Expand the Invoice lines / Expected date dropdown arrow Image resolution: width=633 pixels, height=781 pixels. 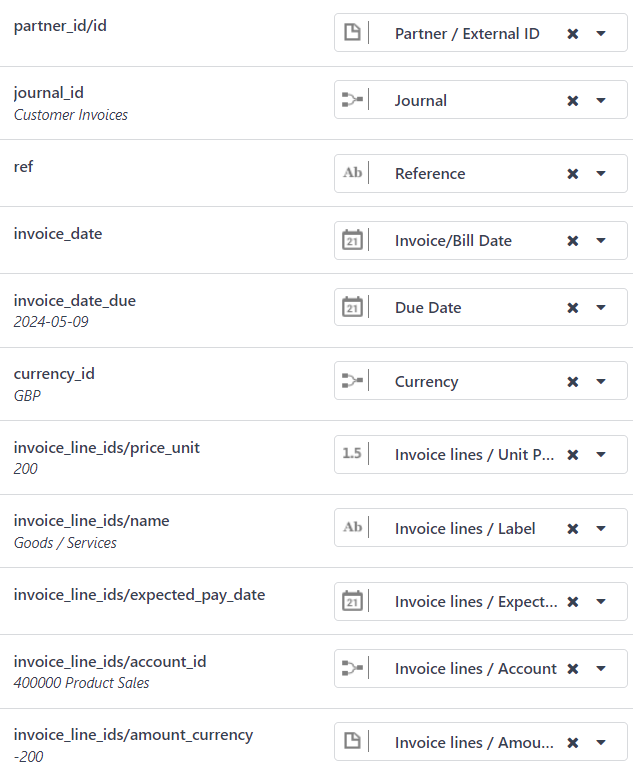point(601,602)
